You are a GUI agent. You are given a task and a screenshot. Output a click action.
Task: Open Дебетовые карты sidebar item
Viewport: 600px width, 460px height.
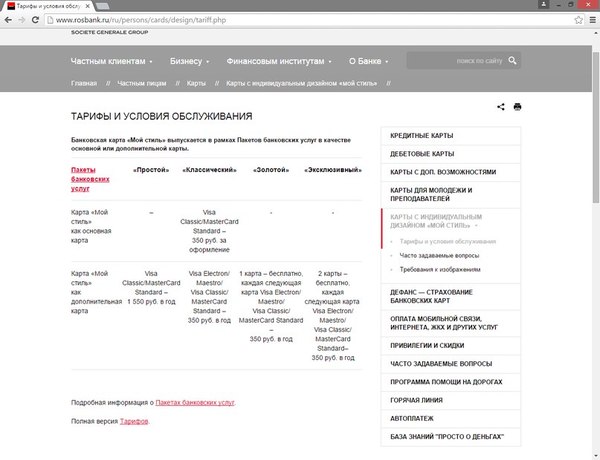tap(451, 154)
